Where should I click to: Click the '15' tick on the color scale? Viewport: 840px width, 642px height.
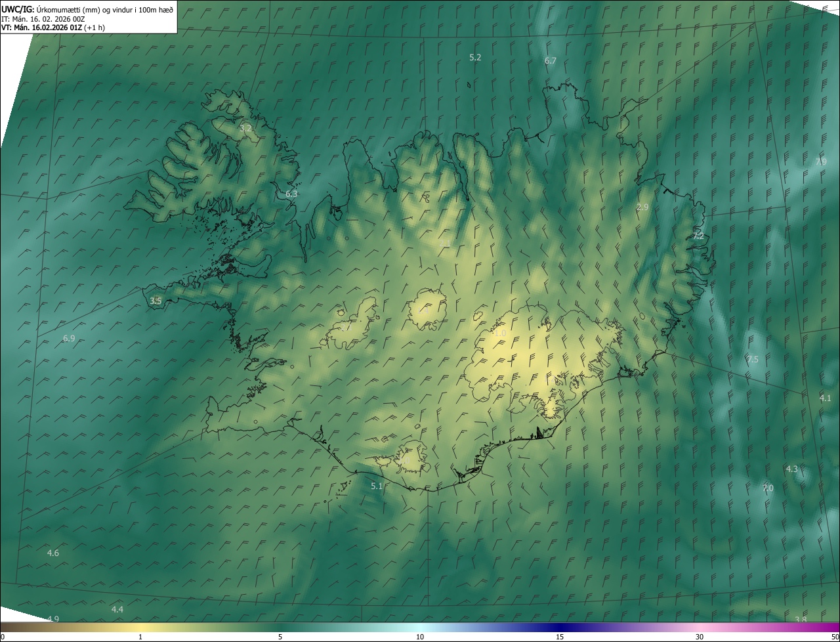(x=560, y=637)
